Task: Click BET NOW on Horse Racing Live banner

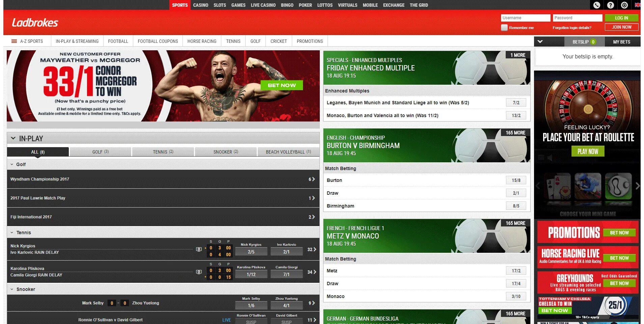Action: click(619, 258)
